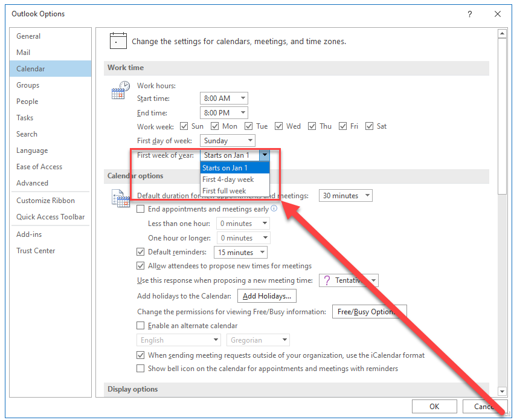
Task: Open the Gregorian calendar type dropdown
Action: pos(258,340)
